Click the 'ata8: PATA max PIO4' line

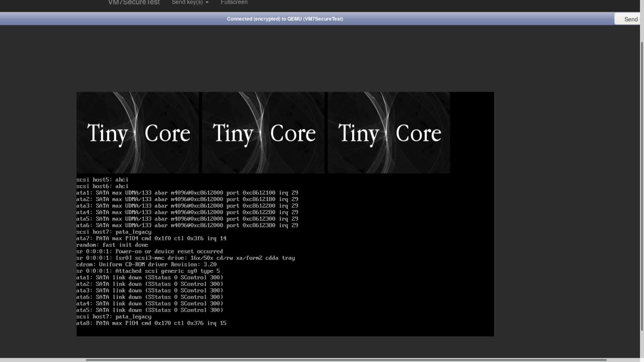tap(151, 323)
